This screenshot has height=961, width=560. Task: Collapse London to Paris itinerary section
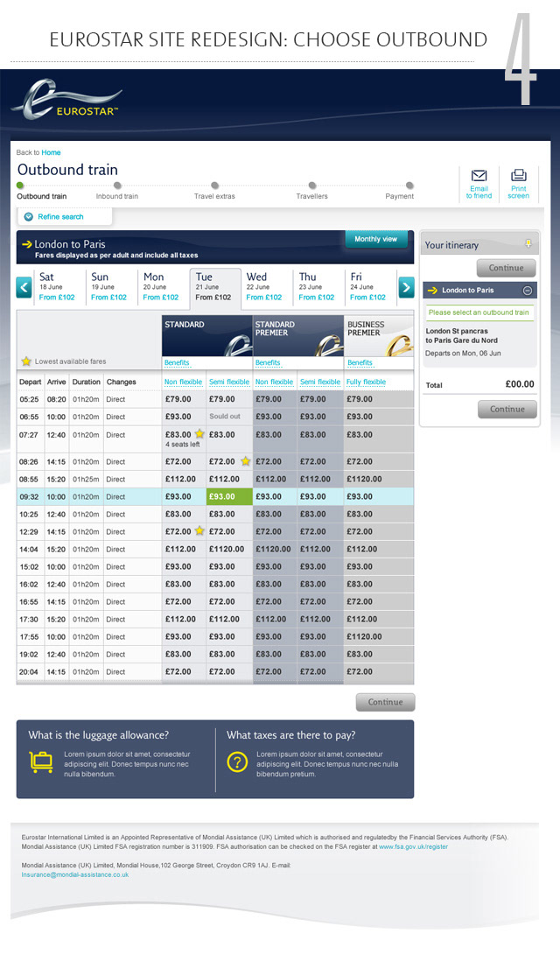527,291
